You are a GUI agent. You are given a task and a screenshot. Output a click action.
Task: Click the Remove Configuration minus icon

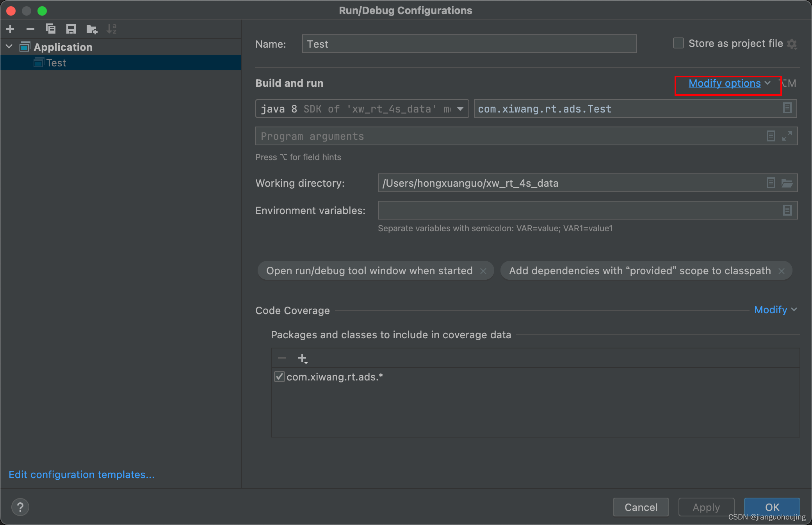tap(30, 29)
